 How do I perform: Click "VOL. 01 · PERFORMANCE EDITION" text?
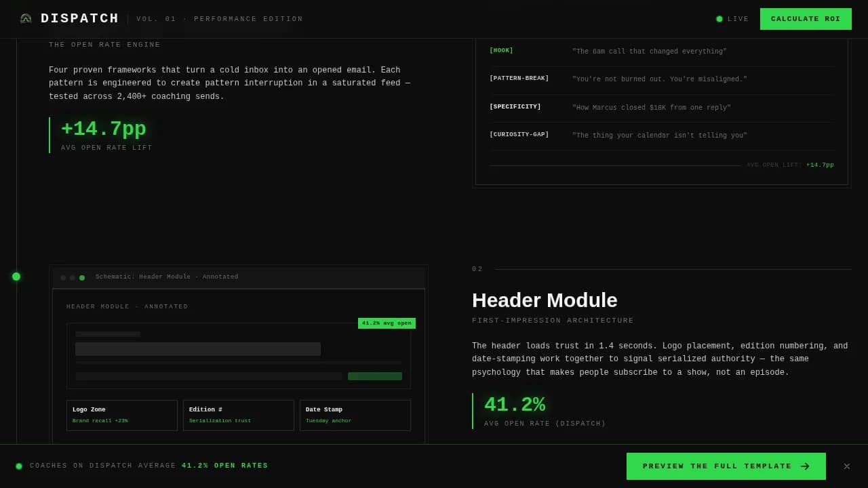click(220, 19)
